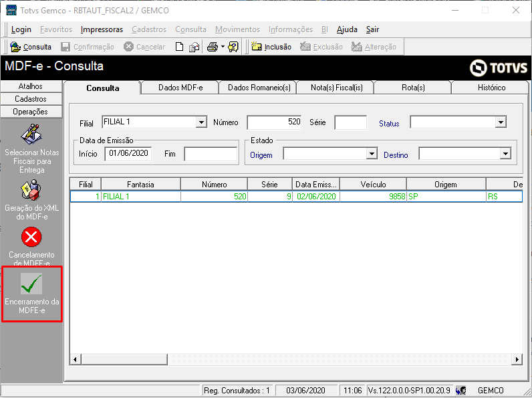Expand the Origem state dropdown
532x398 pixels.
[x=372, y=154]
